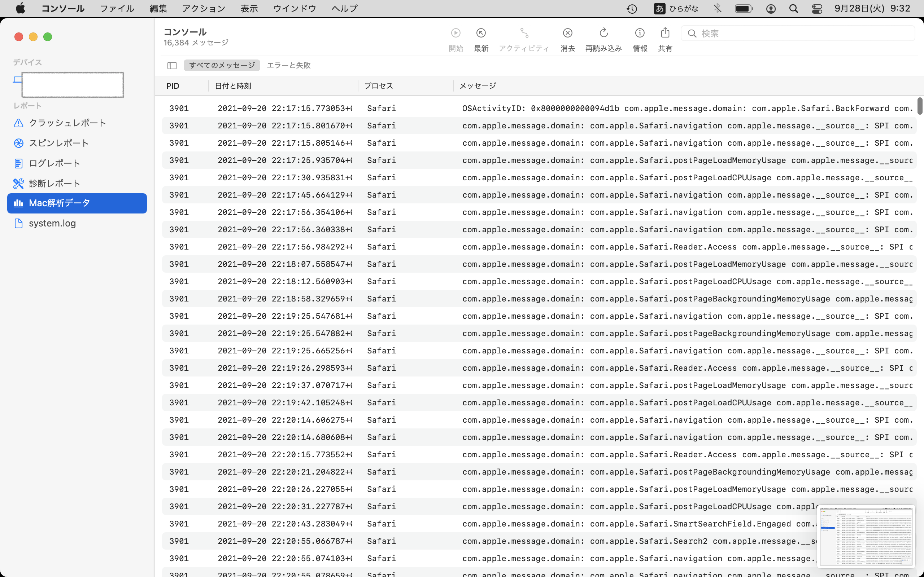
Task: Click the 最新 (Now) toolbar icon
Action: coord(481,33)
